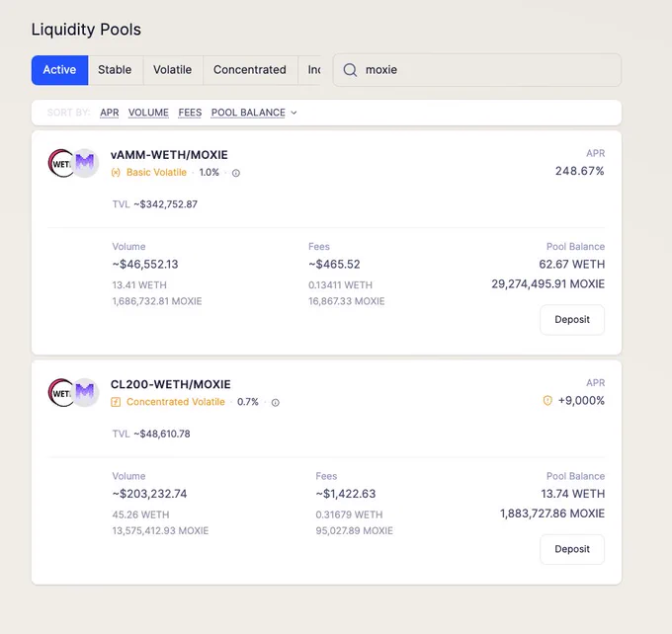Expand the Pool Balance sort chevron

294,113
